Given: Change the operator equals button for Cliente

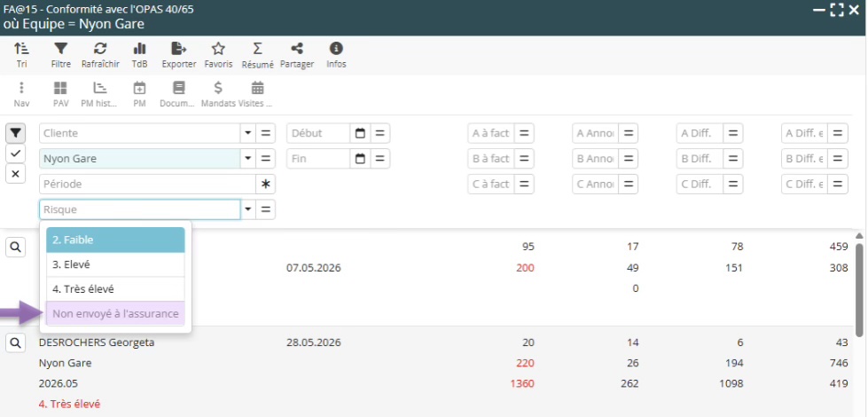Looking at the screenshot, I should click(x=266, y=133).
